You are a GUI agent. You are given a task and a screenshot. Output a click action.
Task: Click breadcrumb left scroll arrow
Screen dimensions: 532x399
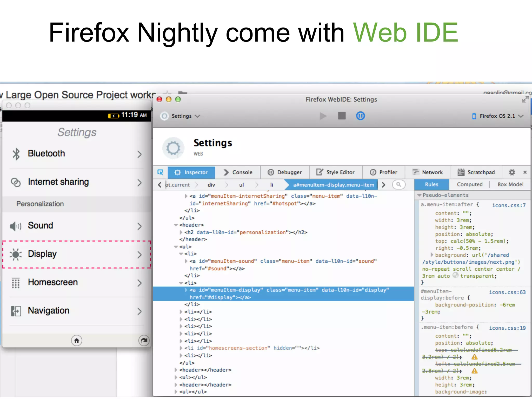(x=159, y=185)
